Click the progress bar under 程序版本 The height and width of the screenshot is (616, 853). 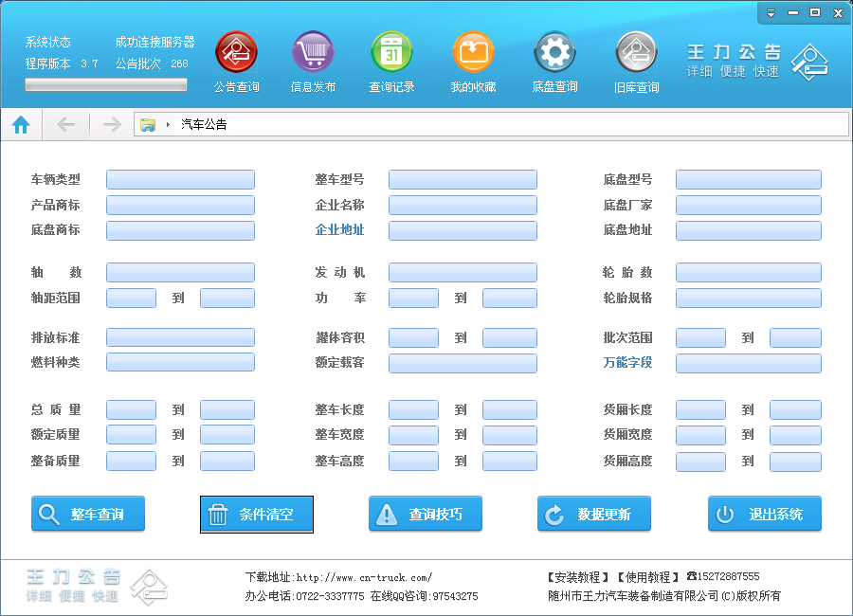[x=105, y=85]
